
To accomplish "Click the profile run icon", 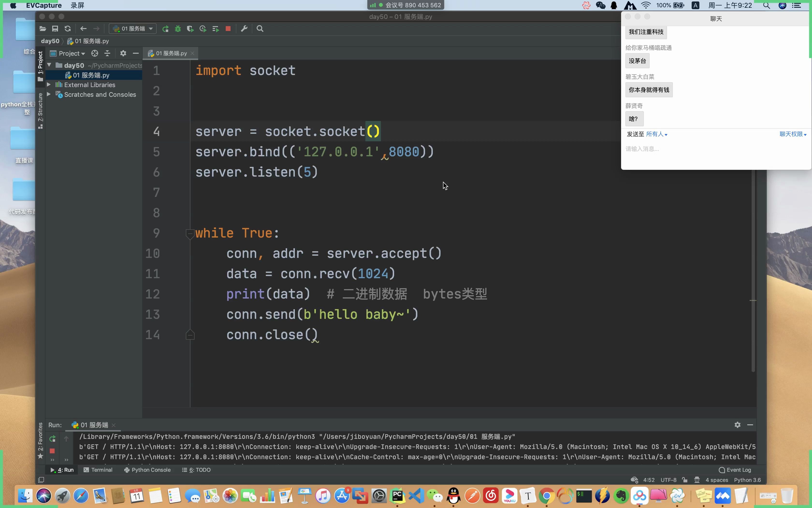I will 203,29.
